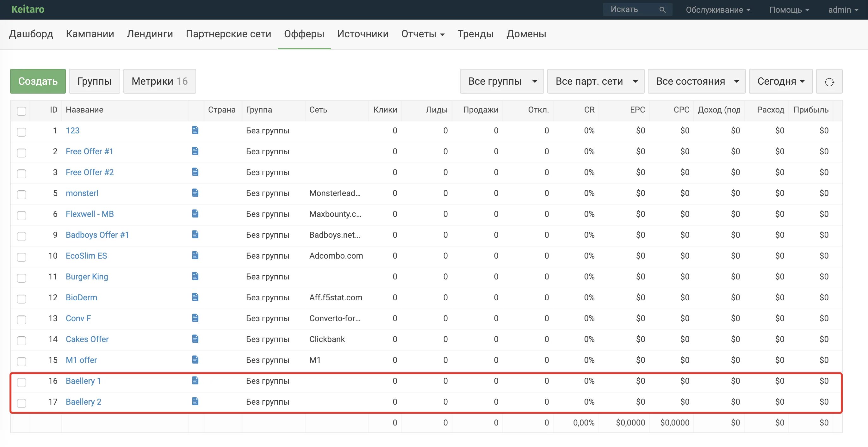This screenshot has width=868, height=447.
Task: Open the Conv F offer link
Action: coord(78,318)
